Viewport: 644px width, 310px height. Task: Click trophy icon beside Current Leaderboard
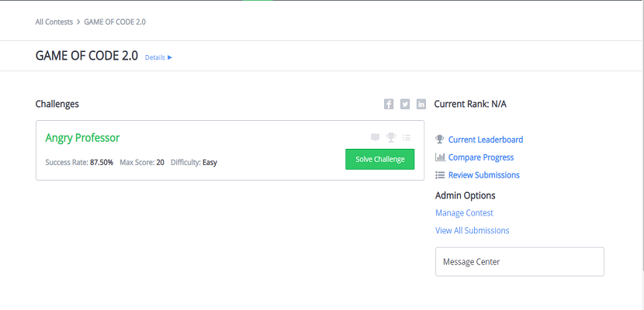coord(440,139)
